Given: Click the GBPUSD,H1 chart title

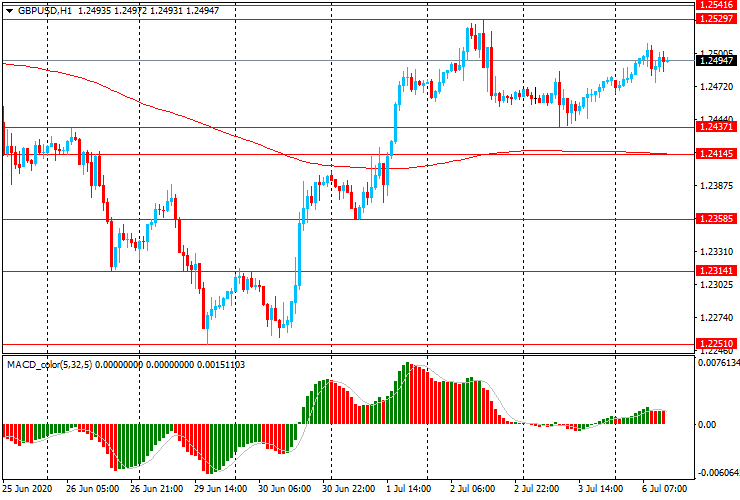Looking at the screenshot, I should [45, 10].
